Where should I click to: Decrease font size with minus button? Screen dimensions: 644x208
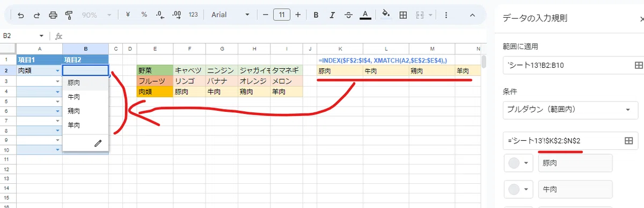265,15
